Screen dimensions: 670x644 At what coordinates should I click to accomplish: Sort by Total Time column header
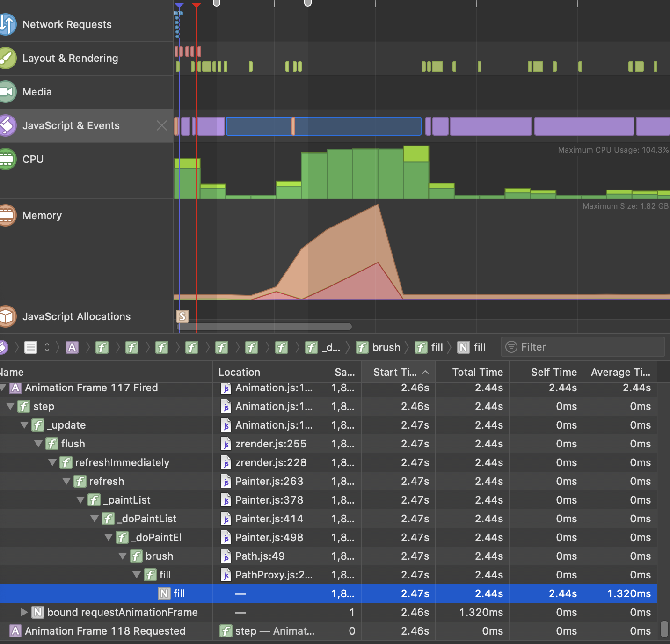tap(473, 372)
